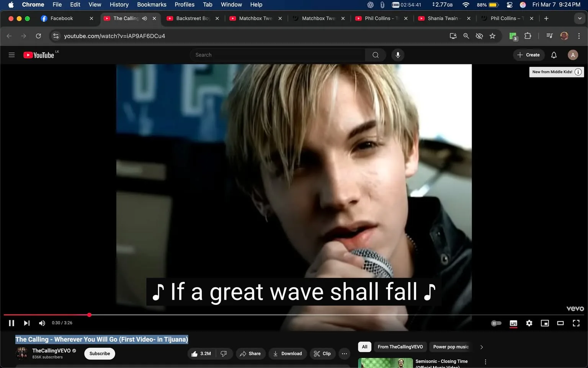This screenshot has width=588, height=368.
Task: Open the player Settings gear
Action: coord(529,323)
